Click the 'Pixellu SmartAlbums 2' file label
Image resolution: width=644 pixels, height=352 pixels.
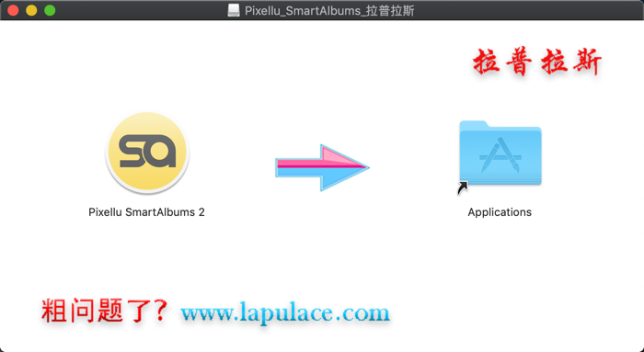click(x=146, y=212)
